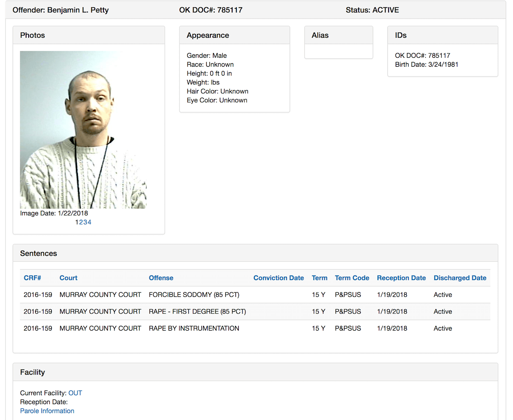
Task: Click the offender photo image
Action: pyautogui.click(x=83, y=130)
